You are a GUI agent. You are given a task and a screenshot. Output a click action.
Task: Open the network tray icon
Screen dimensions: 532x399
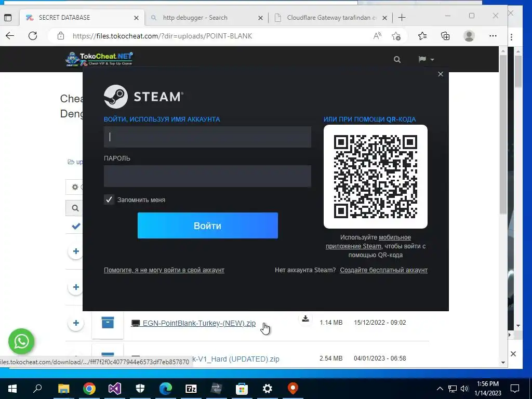tap(453, 389)
